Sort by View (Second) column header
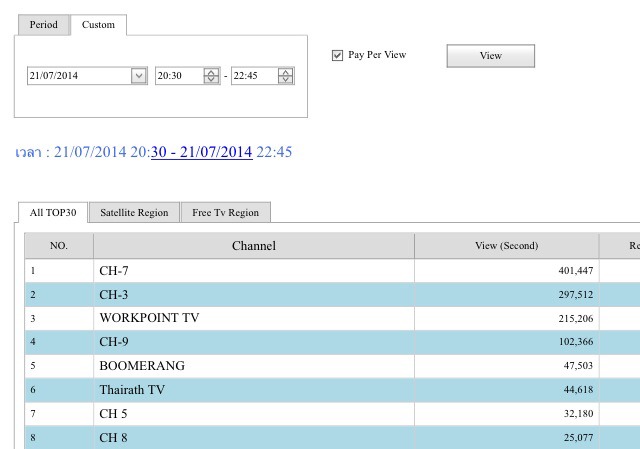The width and height of the screenshot is (640, 449). click(x=507, y=246)
